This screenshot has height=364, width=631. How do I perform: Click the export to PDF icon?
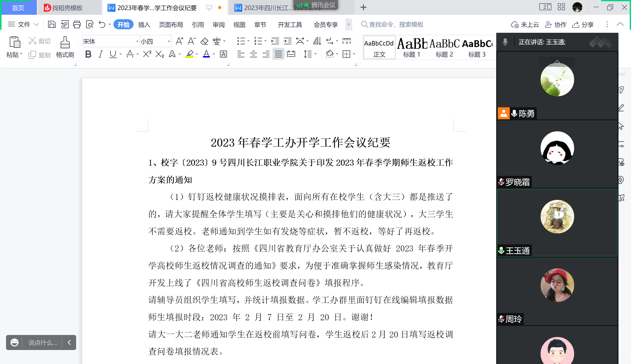[64, 25]
